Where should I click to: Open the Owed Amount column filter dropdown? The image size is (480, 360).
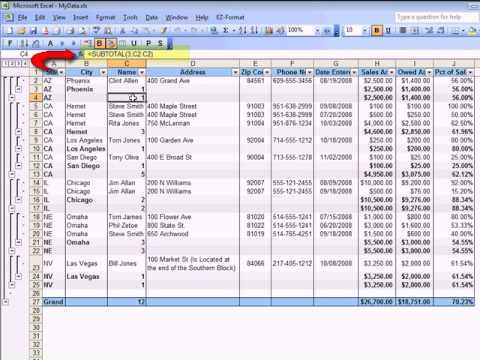click(x=429, y=72)
